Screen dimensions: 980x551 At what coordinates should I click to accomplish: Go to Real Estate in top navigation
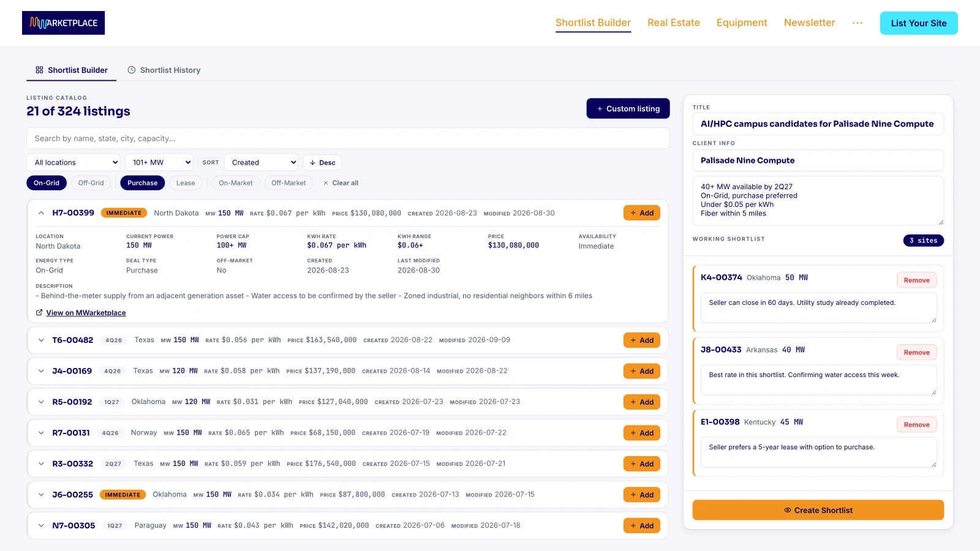[x=674, y=23]
